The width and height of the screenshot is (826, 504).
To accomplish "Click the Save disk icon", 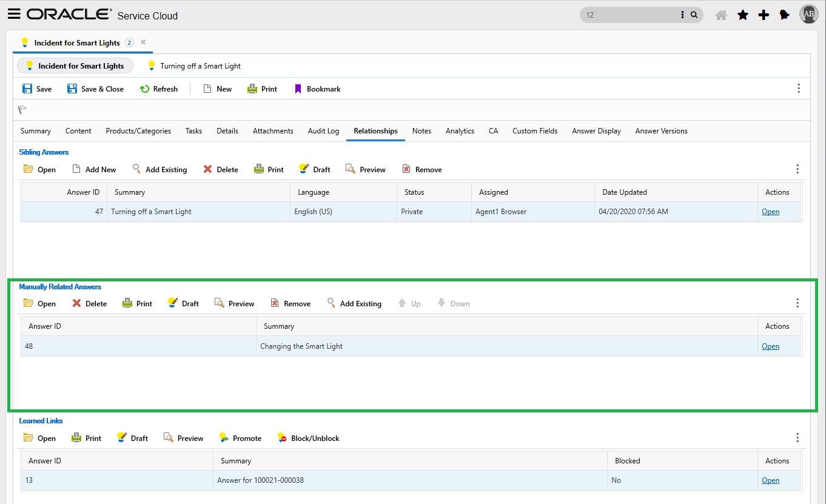I will coord(27,89).
